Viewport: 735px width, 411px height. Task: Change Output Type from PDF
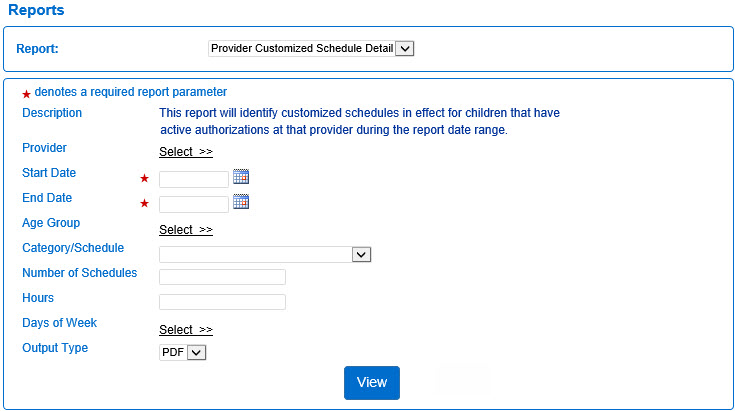coord(182,352)
